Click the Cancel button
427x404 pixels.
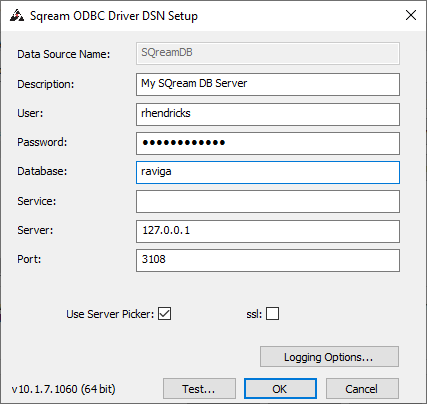(362, 389)
